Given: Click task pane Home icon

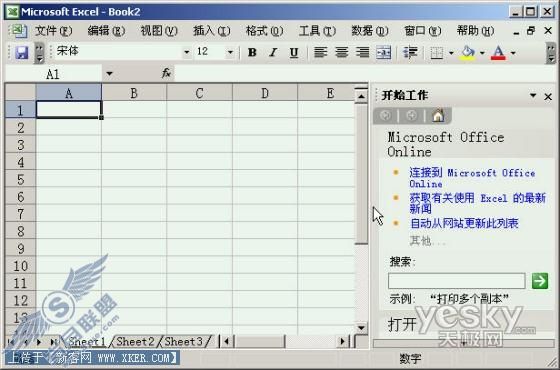Looking at the screenshot, I should point(438,115).
